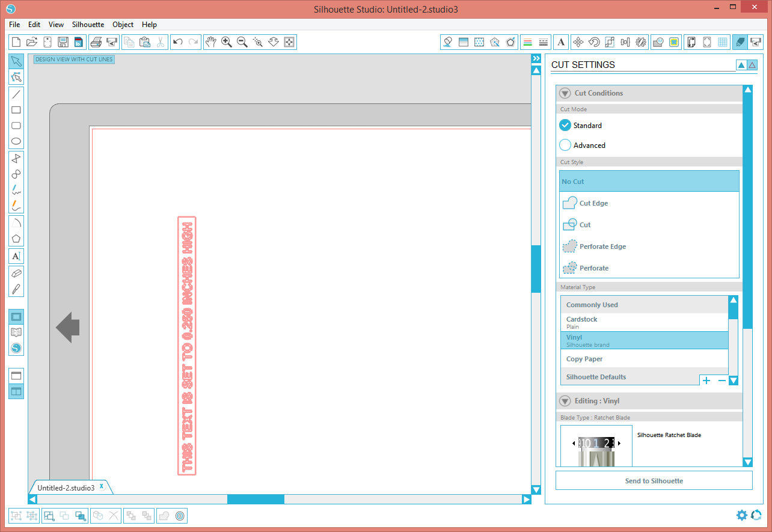Save the document using the floppy disk icon
The width and height of the screenshot is (772, 532).
(x=63, y=42)
